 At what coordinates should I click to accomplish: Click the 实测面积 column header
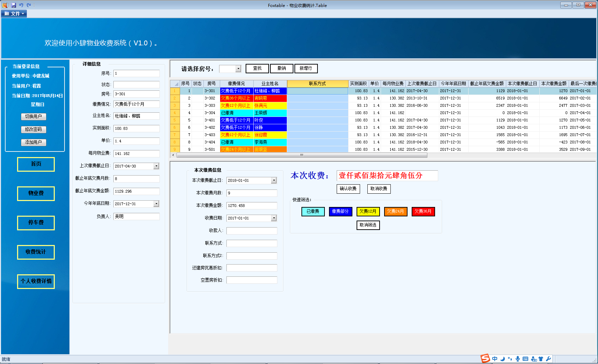coord(359,84)
